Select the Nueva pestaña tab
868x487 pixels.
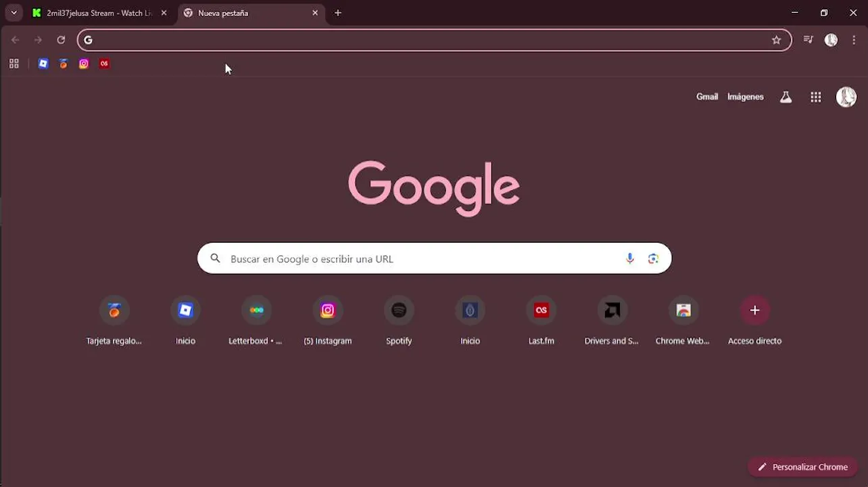tap(251, 13)
